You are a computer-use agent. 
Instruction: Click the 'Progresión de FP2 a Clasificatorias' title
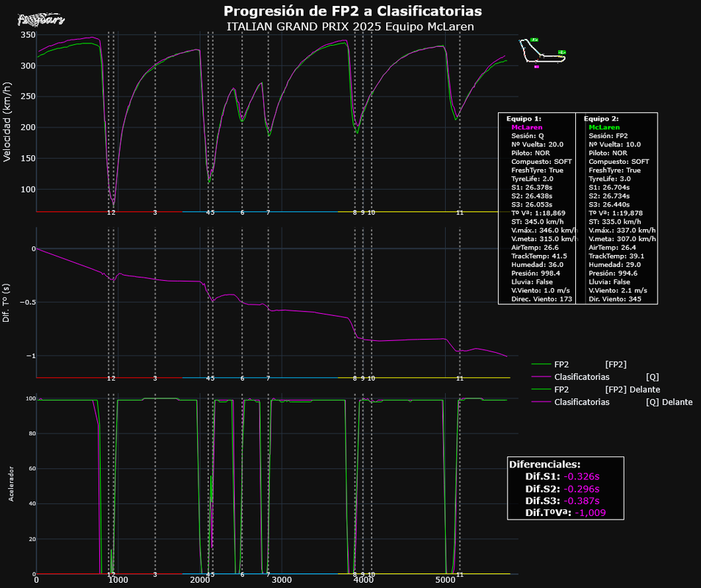tap(353, 11)
